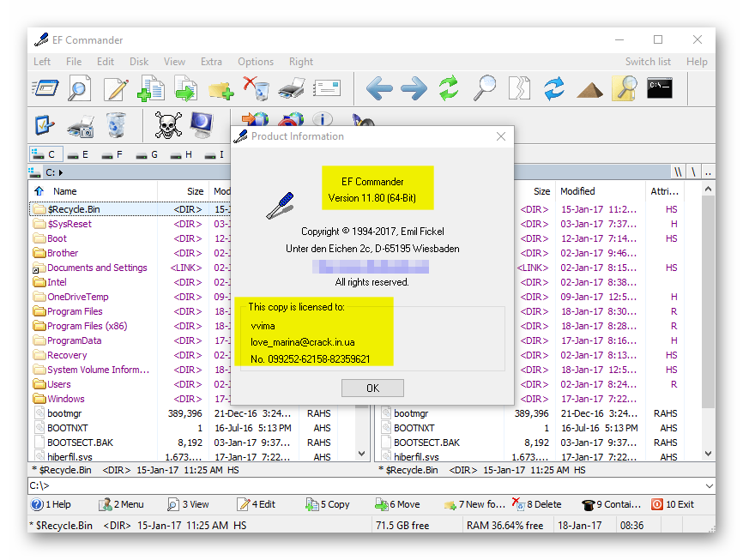Open the Right menu
Image resolution: width=743 pixels, height=560 pixels.
[301, 62]
